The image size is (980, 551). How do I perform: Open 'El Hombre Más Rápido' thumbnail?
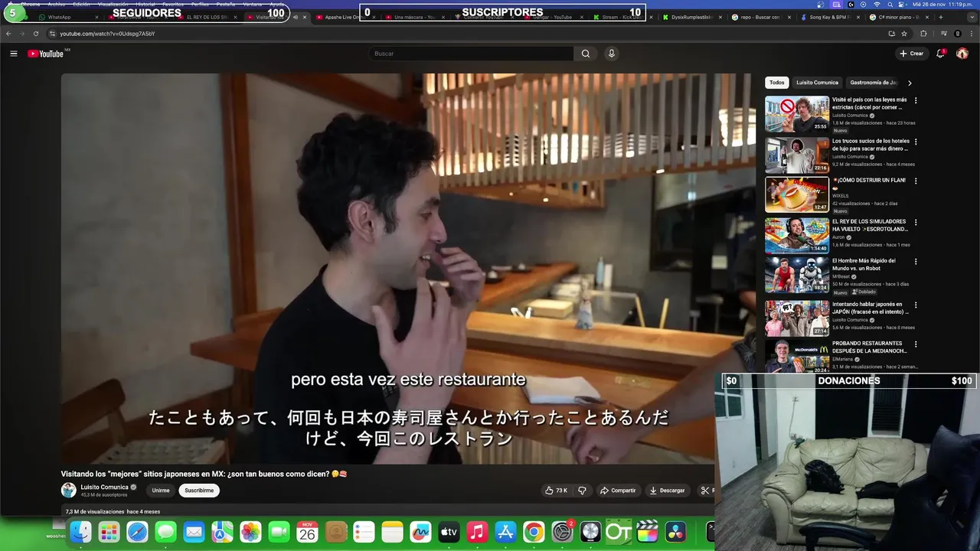tap(797, 275)
